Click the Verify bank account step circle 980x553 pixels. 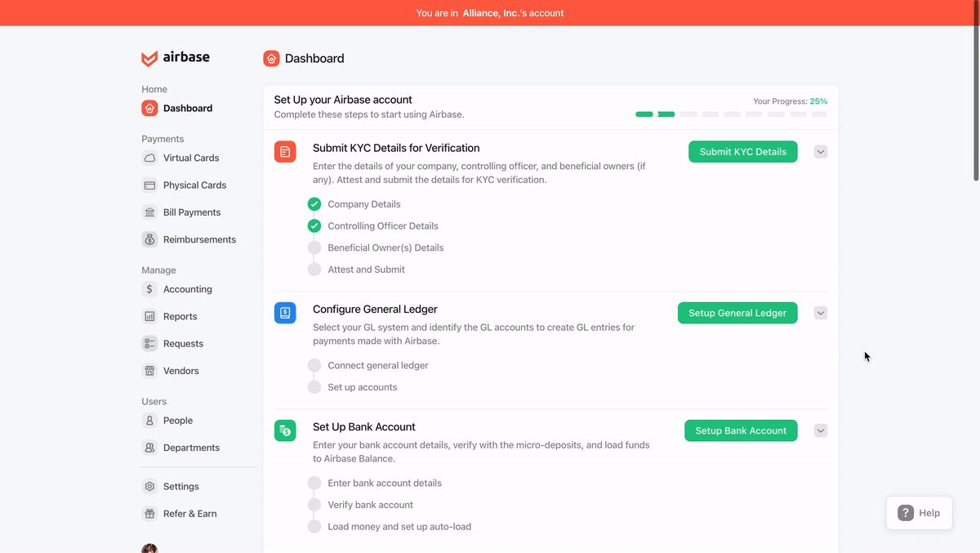[x=314, y=505]
